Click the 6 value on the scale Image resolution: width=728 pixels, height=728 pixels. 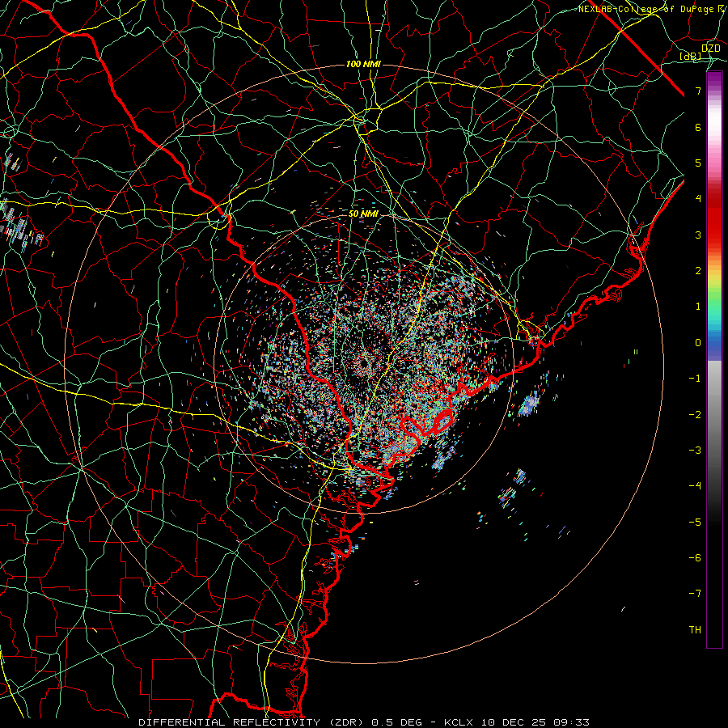point(698,127)
